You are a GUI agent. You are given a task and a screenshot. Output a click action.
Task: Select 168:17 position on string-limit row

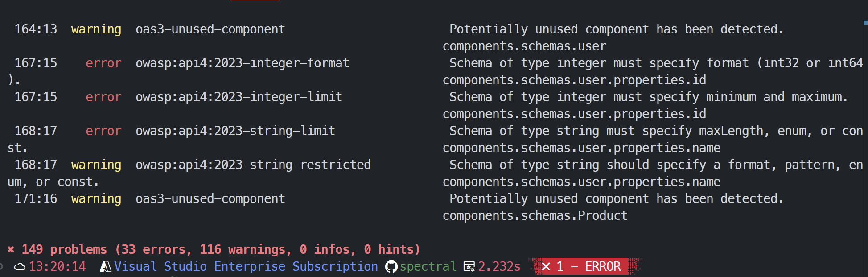[36, 131]
